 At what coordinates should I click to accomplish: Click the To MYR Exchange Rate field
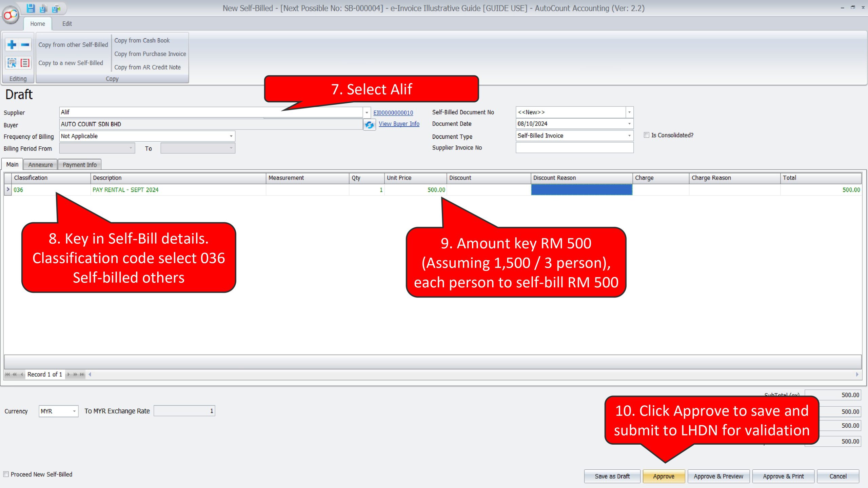184,411
